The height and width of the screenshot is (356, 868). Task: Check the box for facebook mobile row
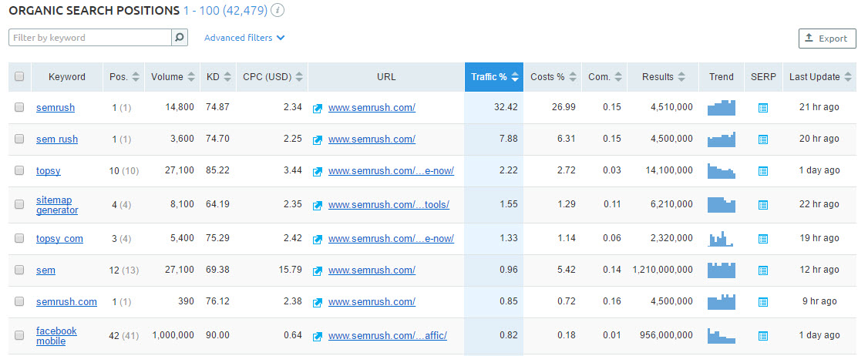tap(19, 335)
